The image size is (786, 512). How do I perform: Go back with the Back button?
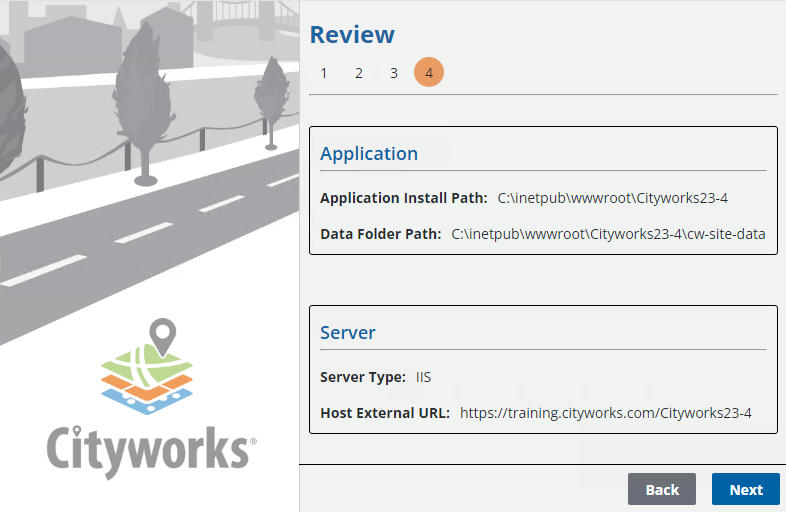point(662,489)
